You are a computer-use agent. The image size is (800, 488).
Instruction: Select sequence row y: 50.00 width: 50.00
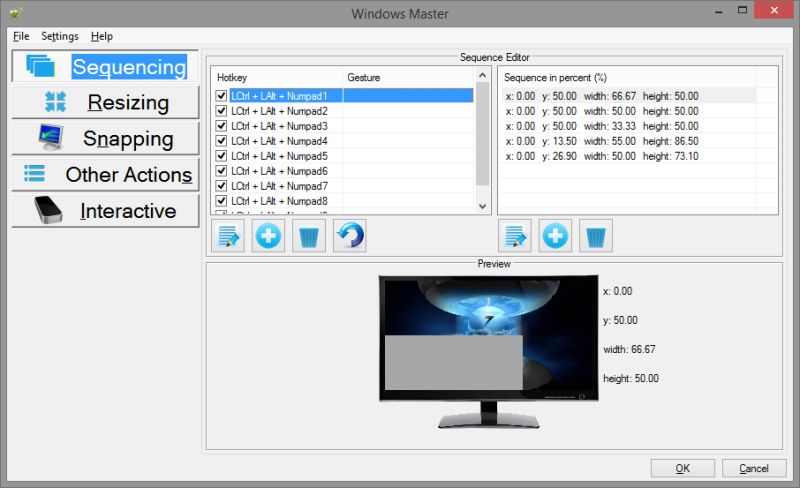click(629, 111)
